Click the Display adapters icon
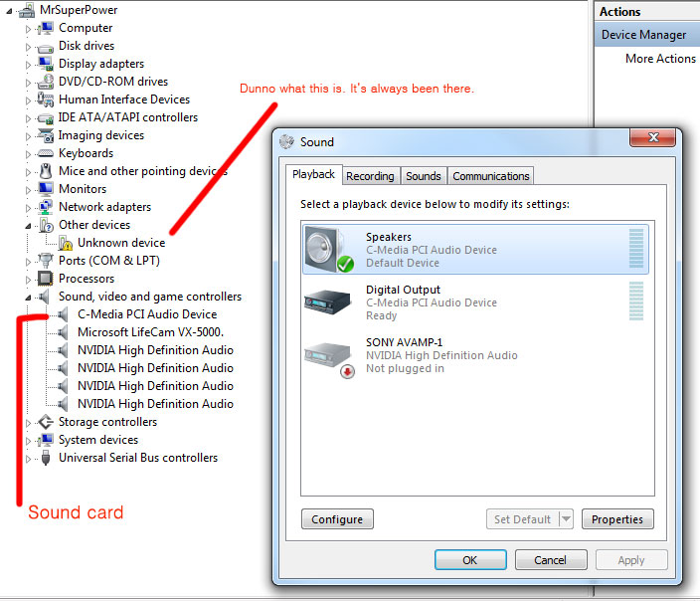The width and height of the screenshot is (700, 601). (46, 64)
